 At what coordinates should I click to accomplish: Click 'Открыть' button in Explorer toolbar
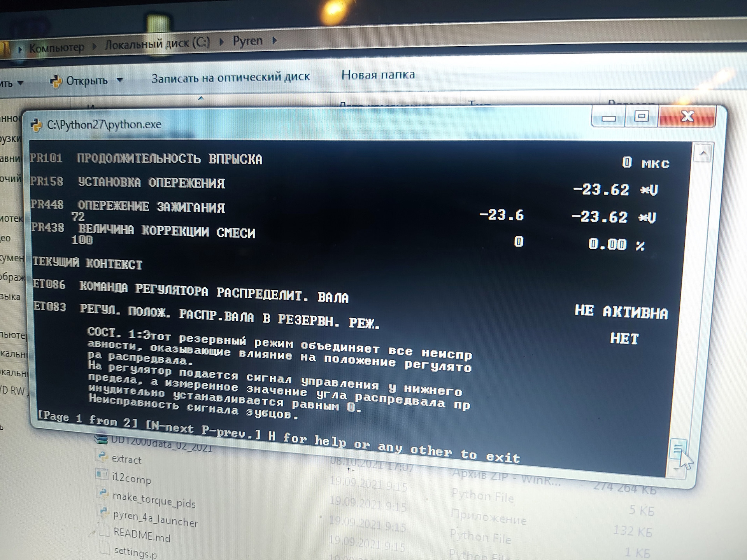click(87, 80)
